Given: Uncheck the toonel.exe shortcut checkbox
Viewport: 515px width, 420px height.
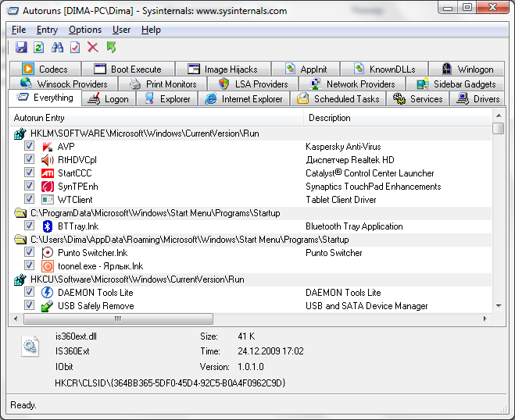Looking at the screenshot, I should coord(29,265).
